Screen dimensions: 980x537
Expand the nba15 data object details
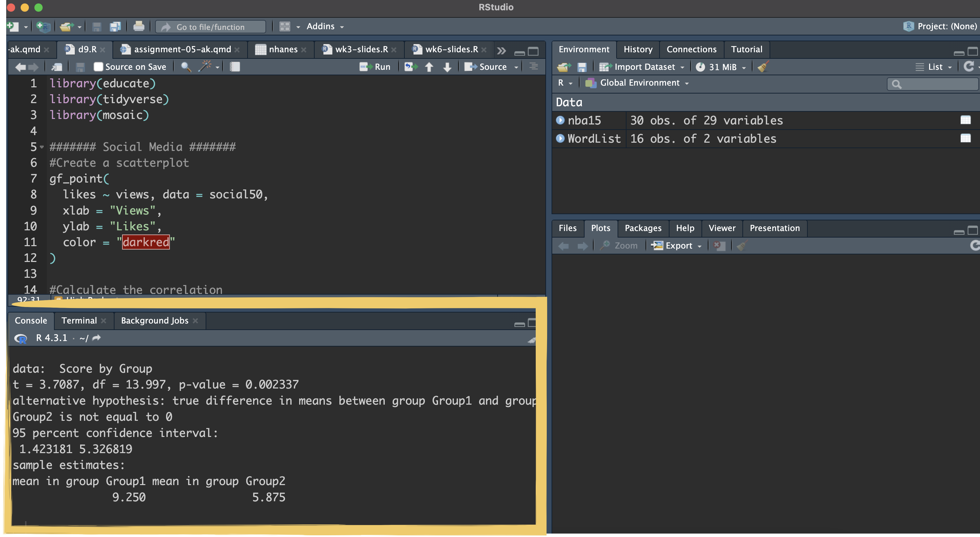(x=560, y=120)
